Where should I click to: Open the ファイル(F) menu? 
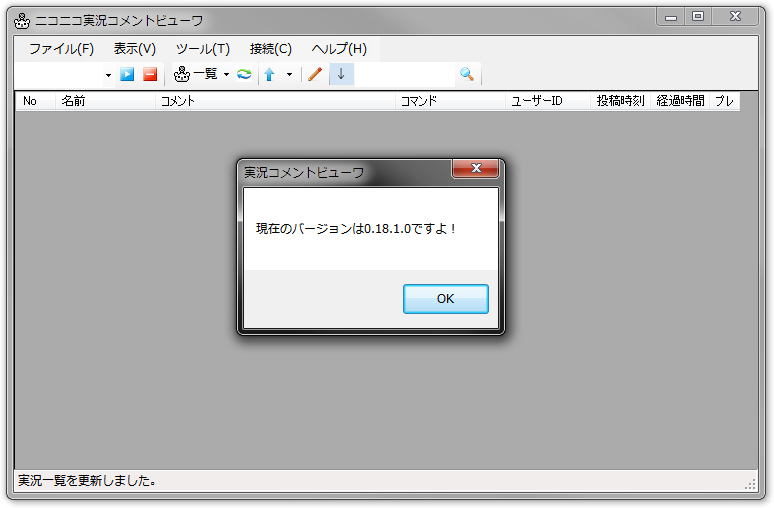61,49
